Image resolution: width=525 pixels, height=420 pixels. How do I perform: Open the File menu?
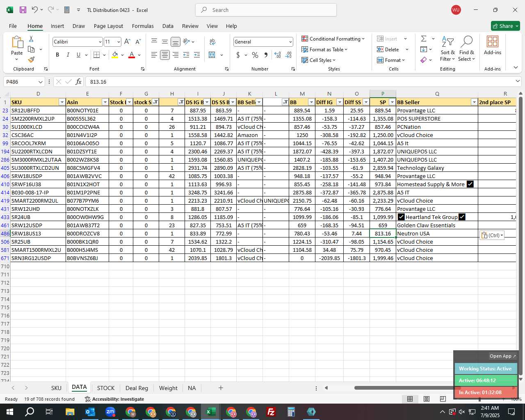(13, 26)
